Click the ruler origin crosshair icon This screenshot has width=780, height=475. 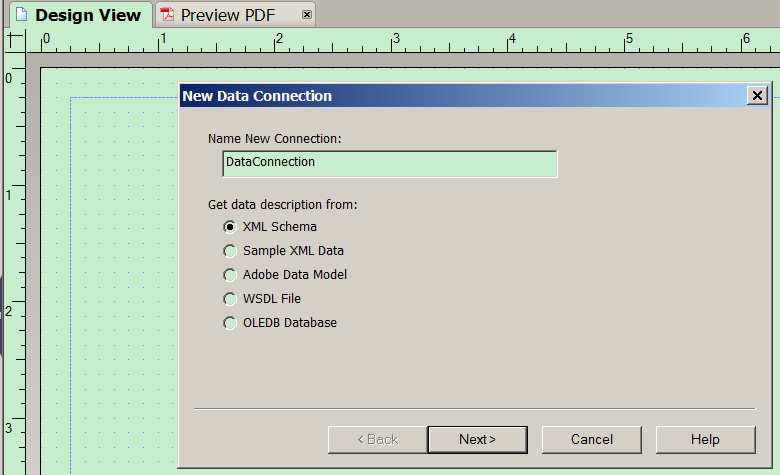coord(15,40)
